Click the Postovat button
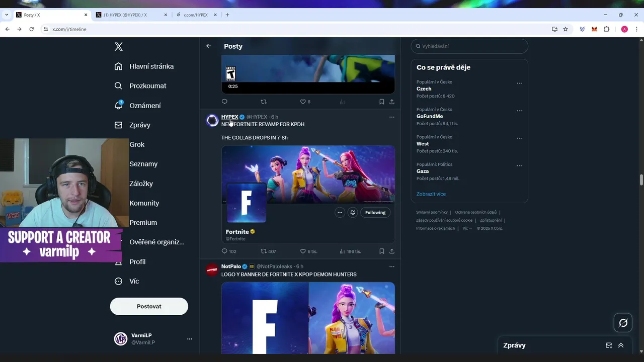The image size is (644, 362). click(x=149, y=306)
